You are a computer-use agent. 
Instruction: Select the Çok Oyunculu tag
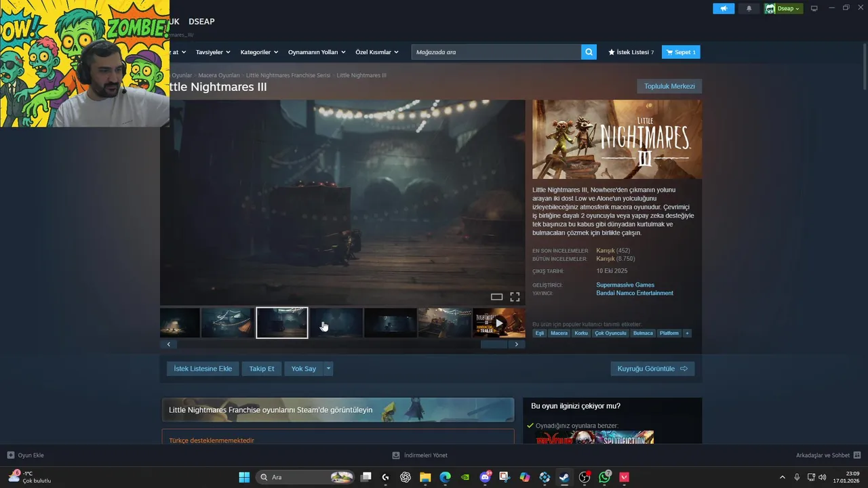point(610,333)
